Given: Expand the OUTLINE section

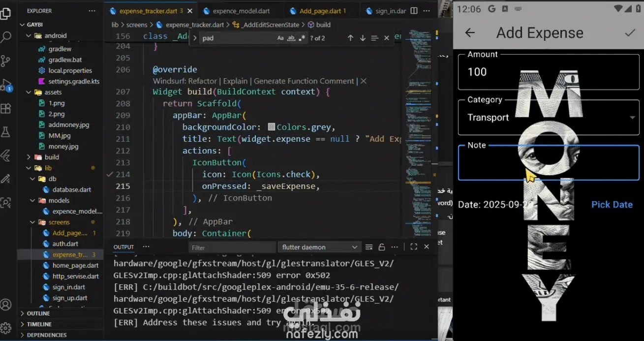Looking at the screenshot, I should (x=38, y=313).
